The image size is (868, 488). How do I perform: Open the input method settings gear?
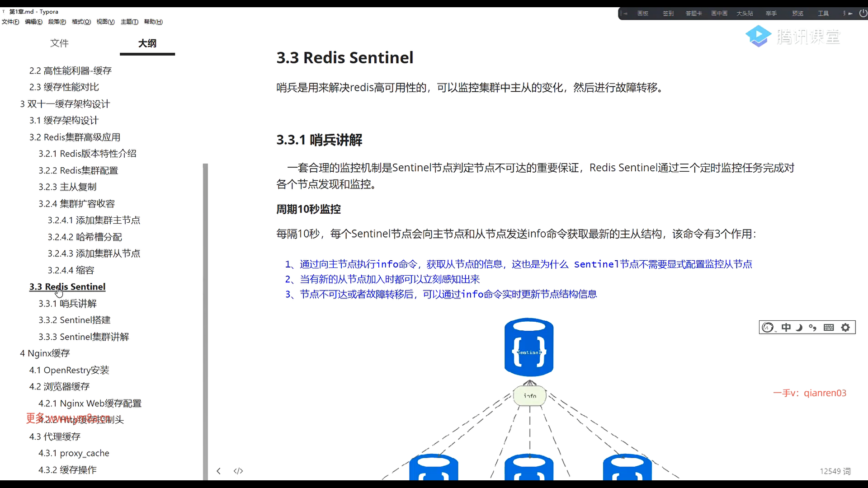[845, 328]
